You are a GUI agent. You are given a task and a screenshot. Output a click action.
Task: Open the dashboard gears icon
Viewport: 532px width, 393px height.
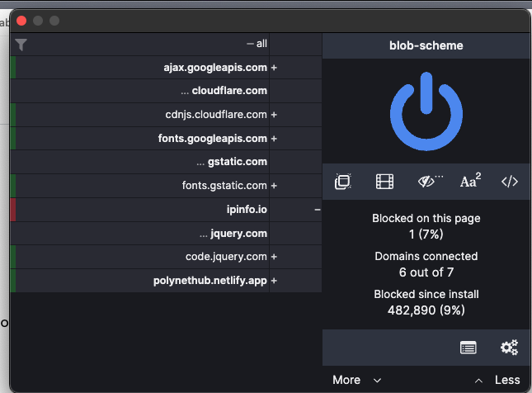(509, 348)
